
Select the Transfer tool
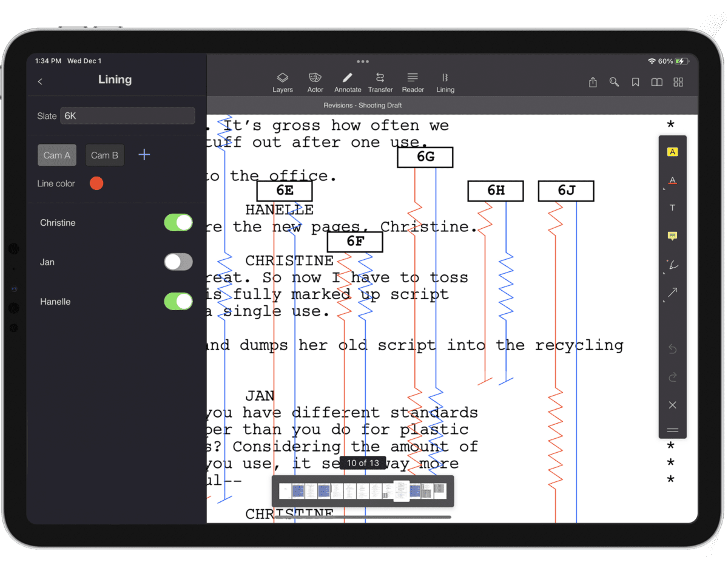(x=380, y=82)
